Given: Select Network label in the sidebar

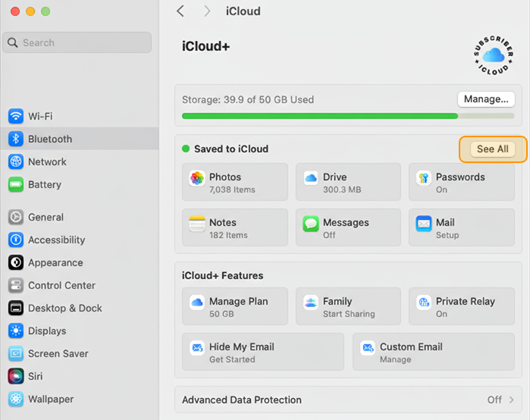Looking at the screenshot, I should click(47, 161).
